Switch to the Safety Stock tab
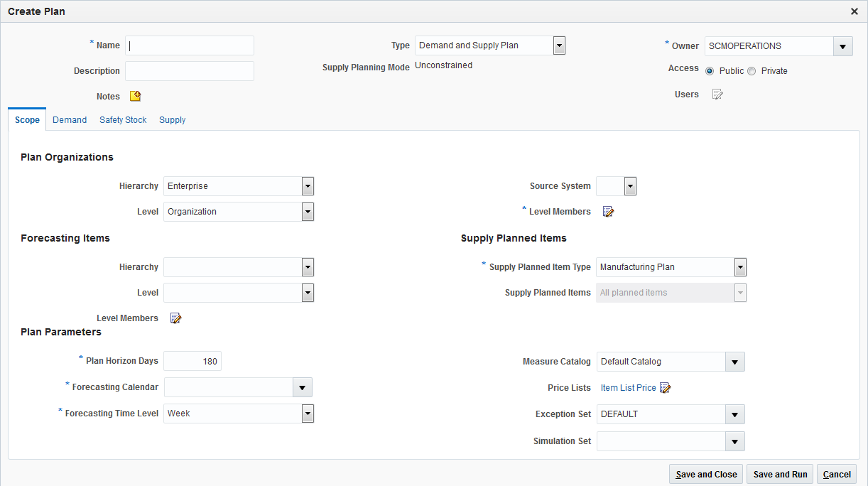868x486 pixels. pyautogui.click(x=123, y=120)
